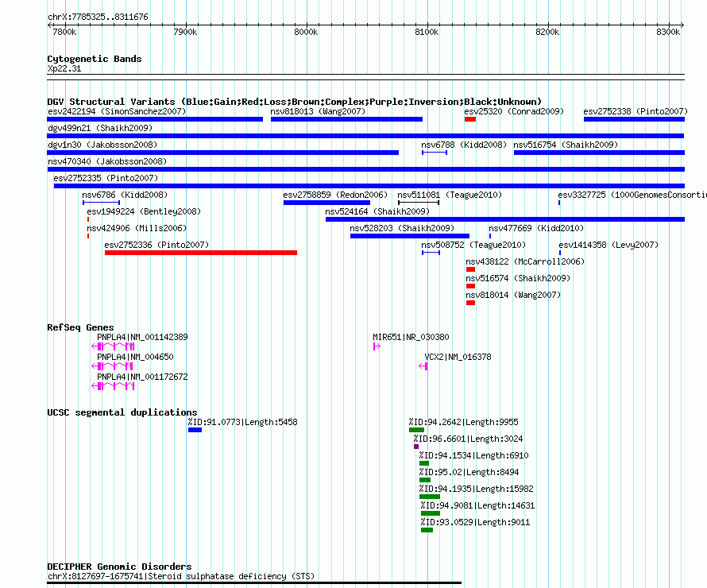Select the nsv508752 (Teague2010) interval marker
The image size is (707, 588).
tap(431, 253)
